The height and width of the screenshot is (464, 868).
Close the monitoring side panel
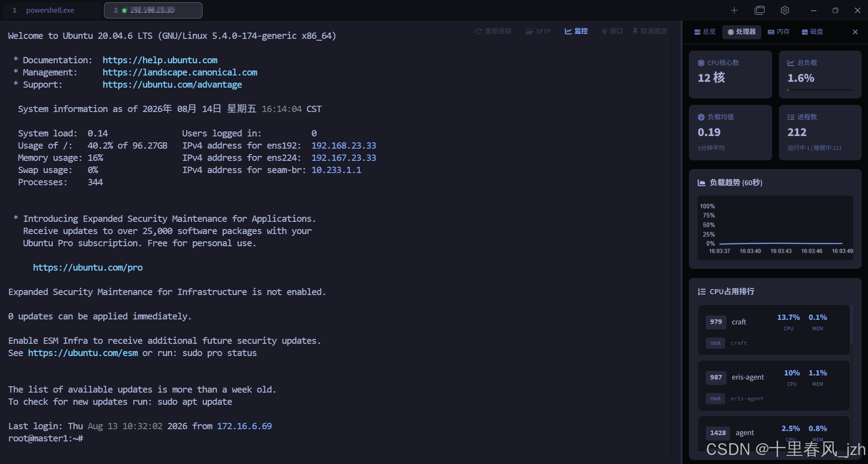pyautogui.click(x=855, y=32)
